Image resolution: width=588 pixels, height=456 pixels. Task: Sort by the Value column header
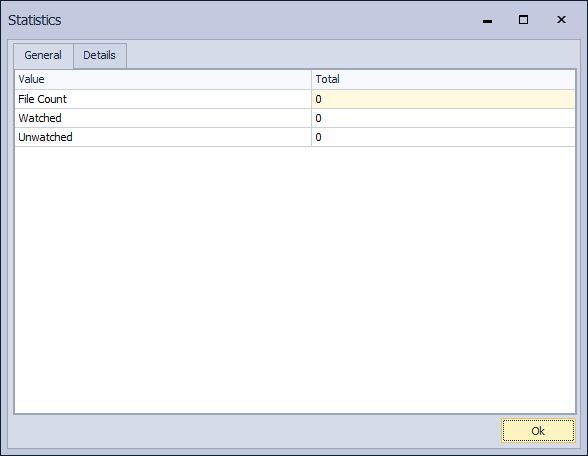click(163, 79)
